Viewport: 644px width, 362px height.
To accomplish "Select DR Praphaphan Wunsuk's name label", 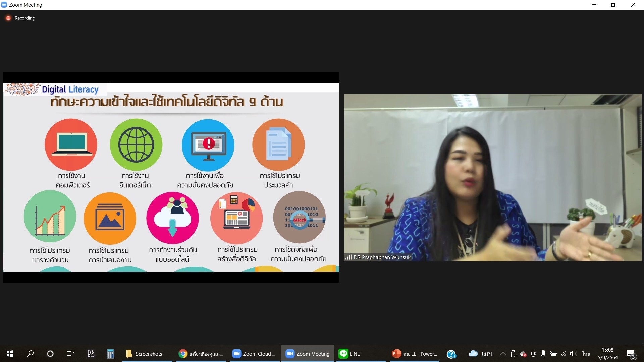I will (378, 257).
